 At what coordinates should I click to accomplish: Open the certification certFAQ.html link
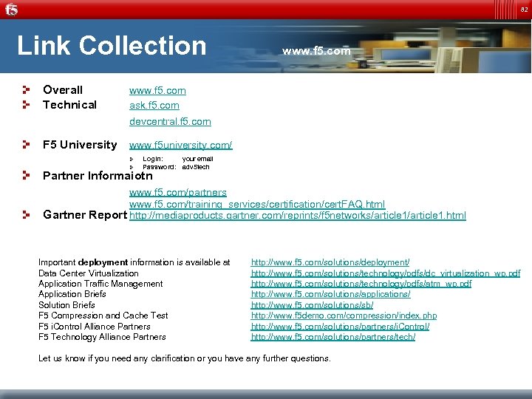point(257,204)
